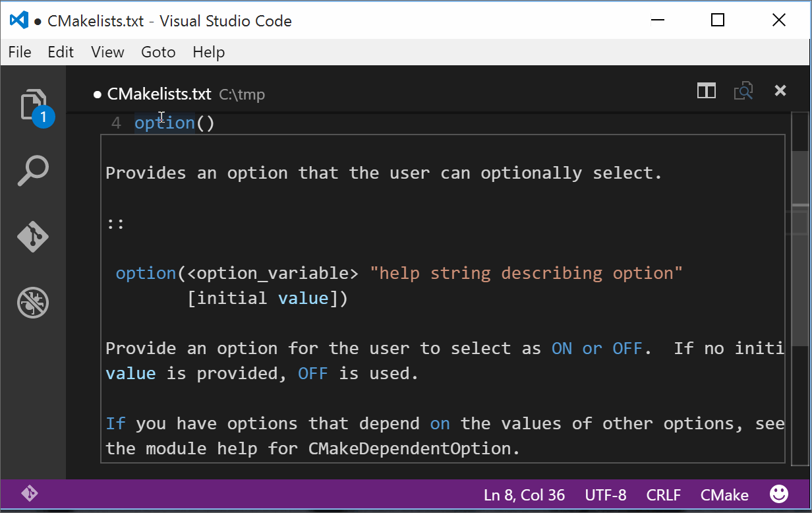Click the Git branch icon in the status bar
812x513 pixels.
pos(29,494)
